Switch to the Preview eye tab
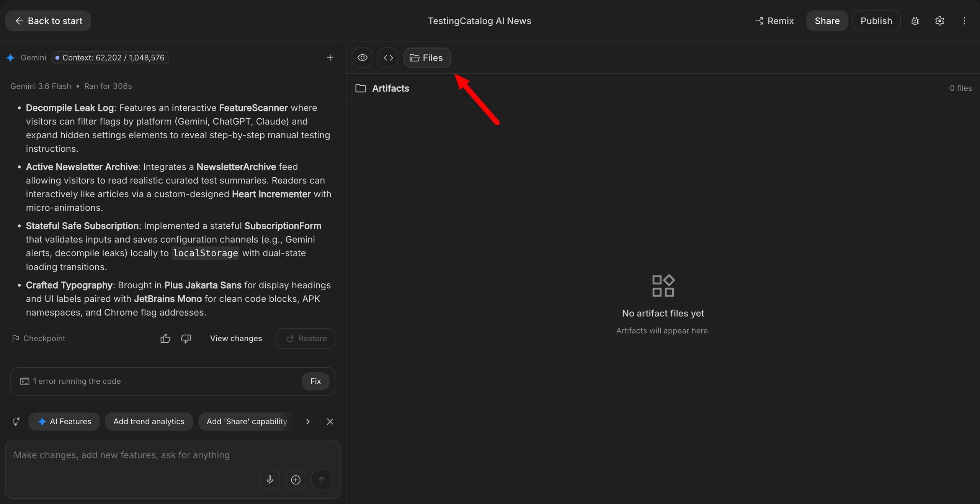Image resolution: width=980 pixels, height=504 pixels. pos(362,58)
